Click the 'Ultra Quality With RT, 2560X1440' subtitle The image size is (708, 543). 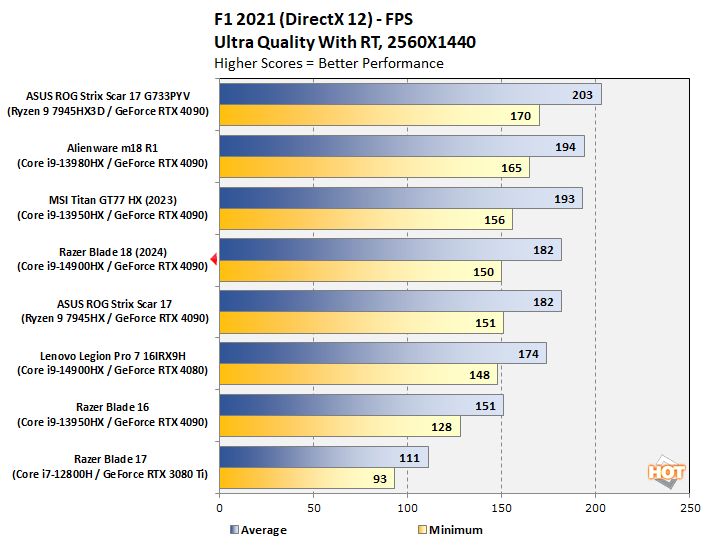tap(345, 42)
